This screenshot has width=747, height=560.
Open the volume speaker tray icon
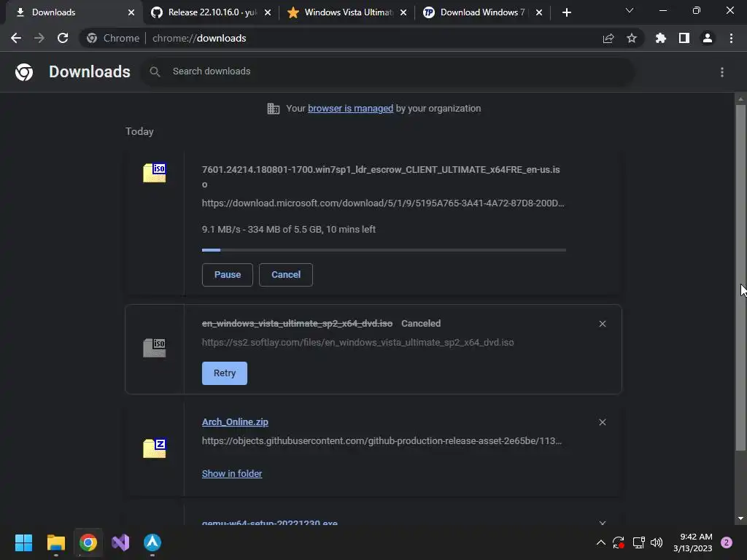tap(657, 542)
